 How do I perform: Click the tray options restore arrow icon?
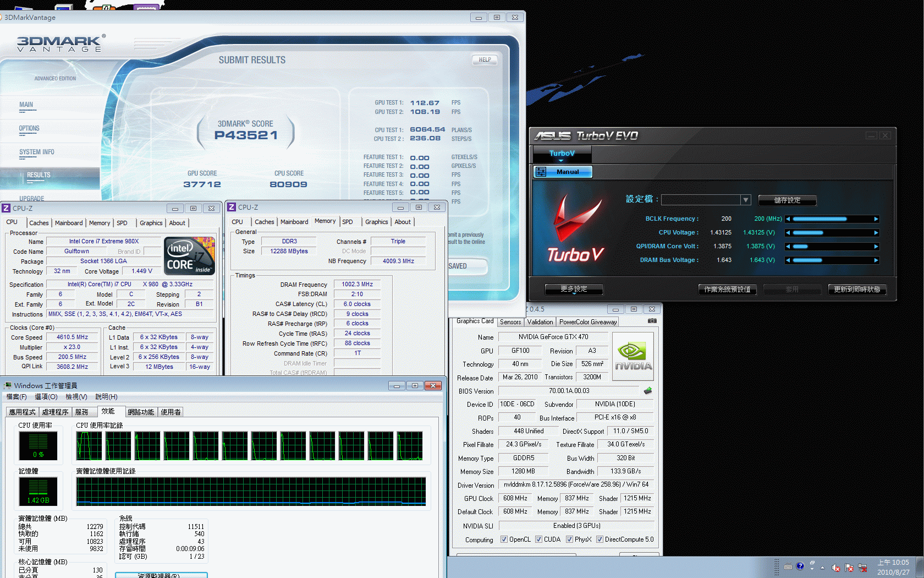pos(812,563)
